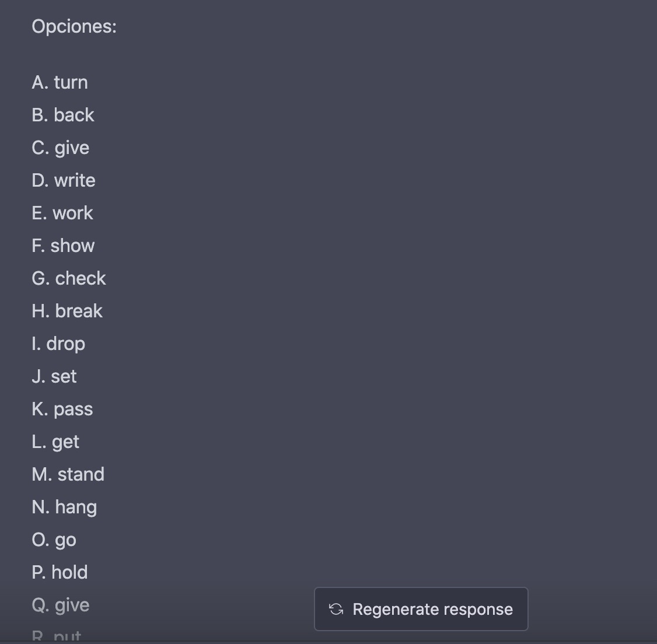Click option 'G. check'
The width and height of the screenshot is (657, 644).
click(x=69, y=279)
